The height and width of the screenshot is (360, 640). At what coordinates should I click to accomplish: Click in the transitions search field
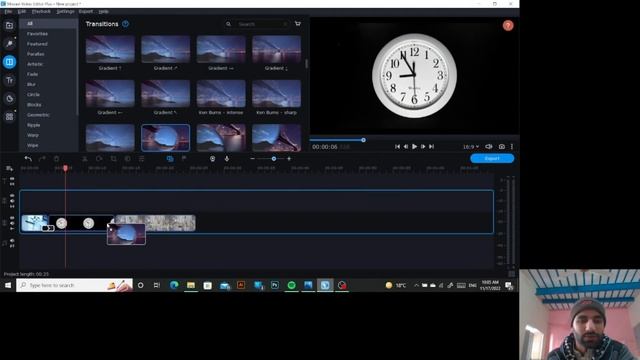262,24
